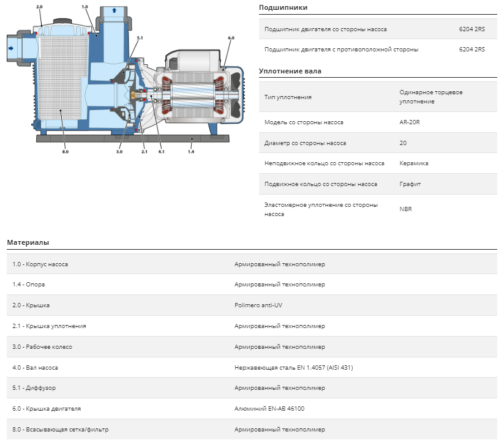This screenshot has height=448, width=504.
Task: Click 'Одинарное торцевое уплотнение' value
Action: (x=431, y=97)
